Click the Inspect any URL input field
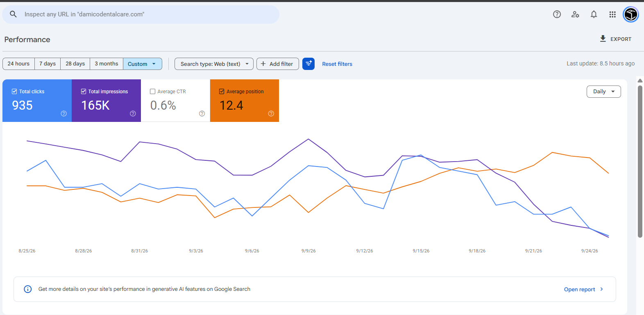Image resolution: width=644 pixels, height=315 pixels. 141,14
